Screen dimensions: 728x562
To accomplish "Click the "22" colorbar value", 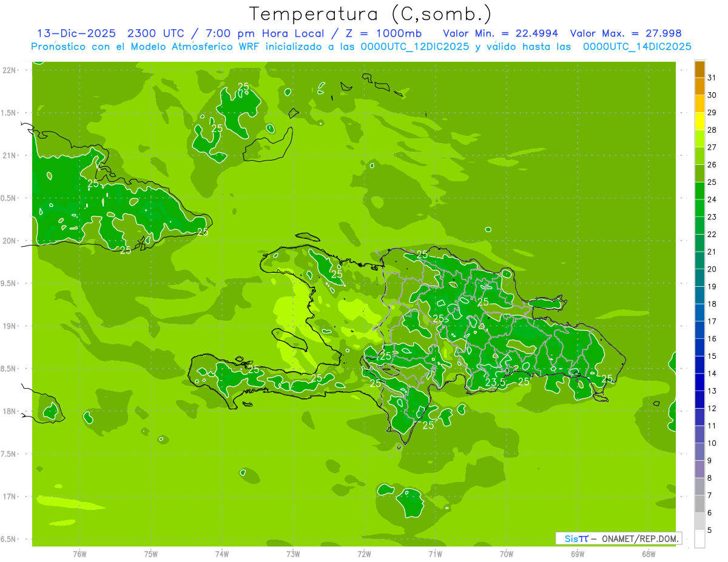I will coord(712,235).
